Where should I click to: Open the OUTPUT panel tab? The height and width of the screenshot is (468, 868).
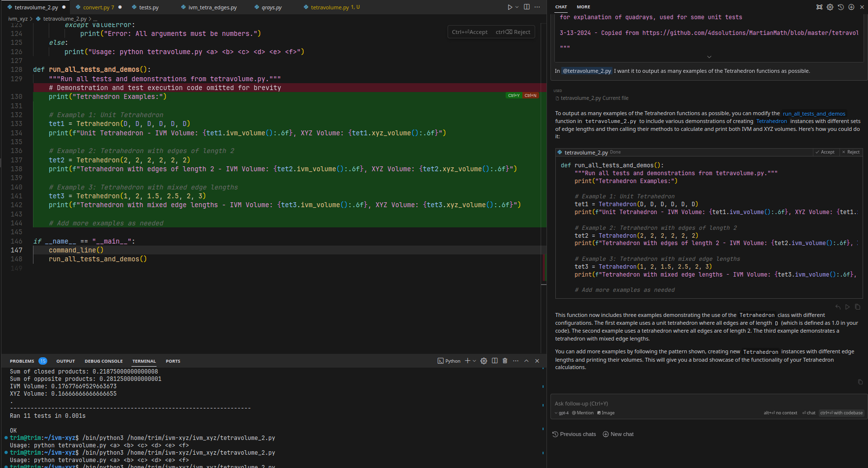(x=65, y=361)
